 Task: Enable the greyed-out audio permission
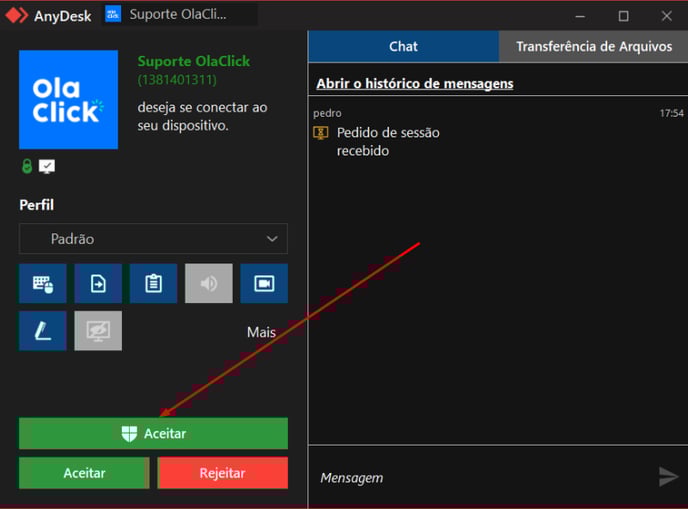point(208,283)
